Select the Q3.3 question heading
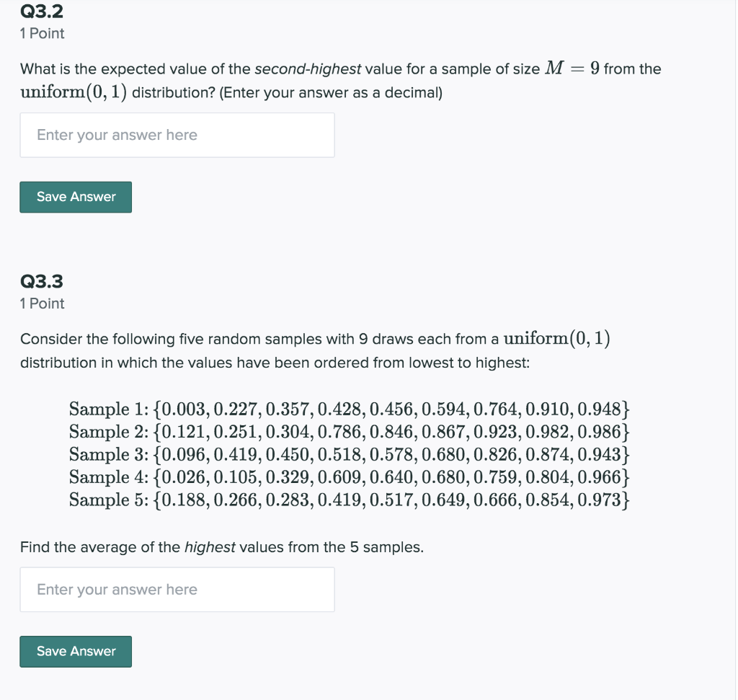The image size is (738, 700). tap(41, 280)
